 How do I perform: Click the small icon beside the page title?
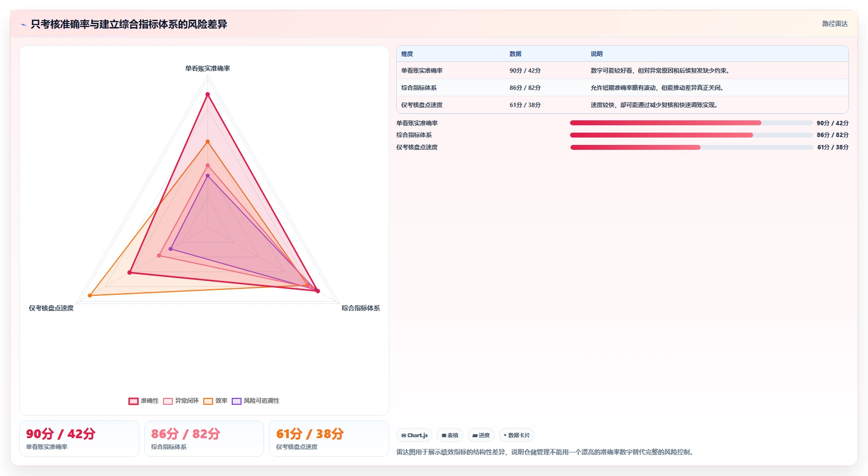[23, 25]
